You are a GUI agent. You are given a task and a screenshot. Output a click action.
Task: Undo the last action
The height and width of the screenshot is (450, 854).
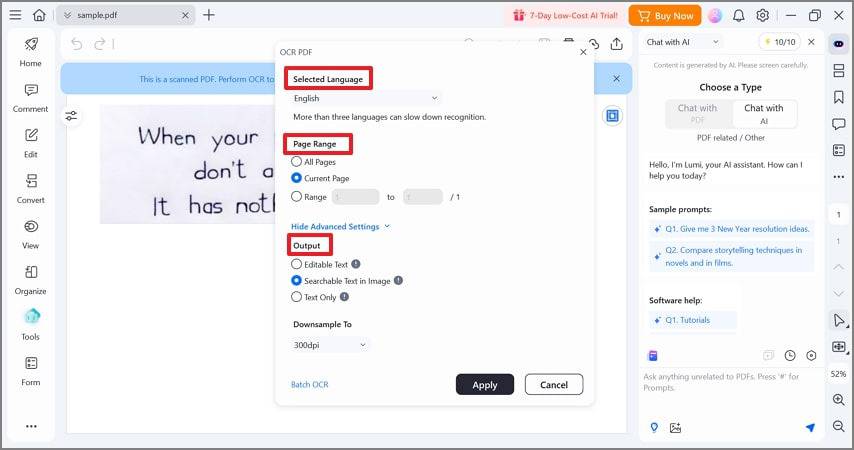coord(77,44)
